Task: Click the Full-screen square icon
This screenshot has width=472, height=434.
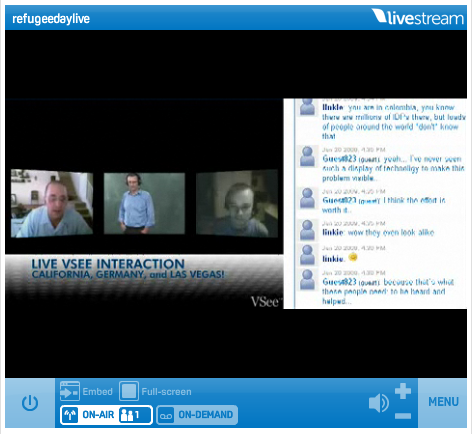Action: [x=129, y=391]
